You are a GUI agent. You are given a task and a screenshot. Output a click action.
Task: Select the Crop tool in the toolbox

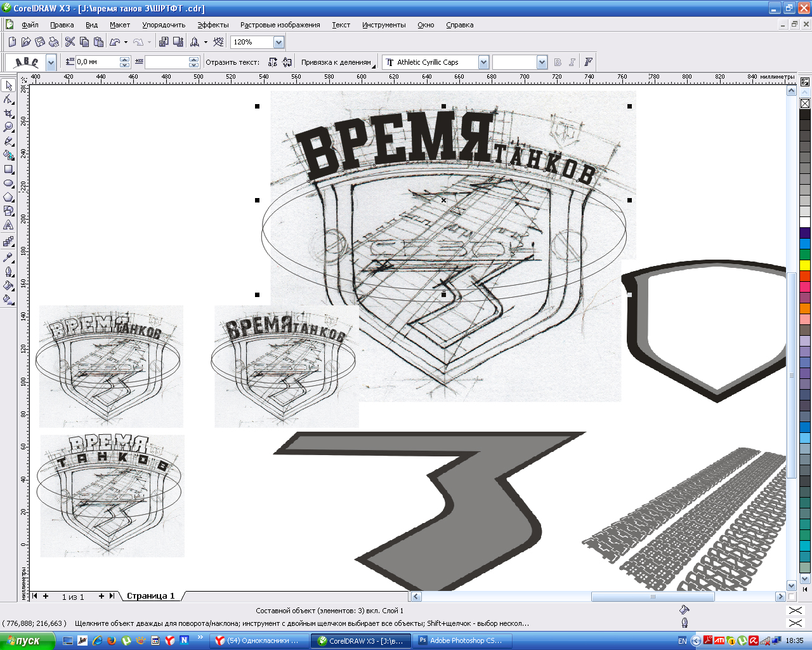(x=9, y=114)
